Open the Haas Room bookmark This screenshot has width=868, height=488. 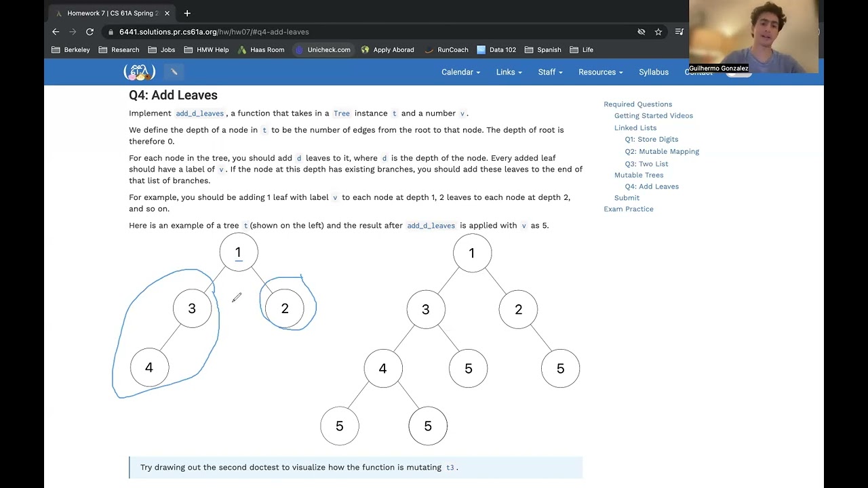click(261, 49)
